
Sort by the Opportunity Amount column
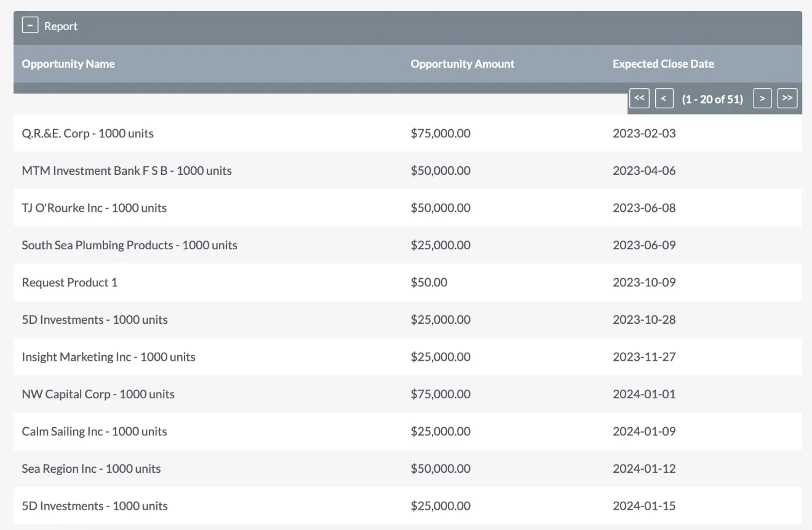click(x=463, y=63)
